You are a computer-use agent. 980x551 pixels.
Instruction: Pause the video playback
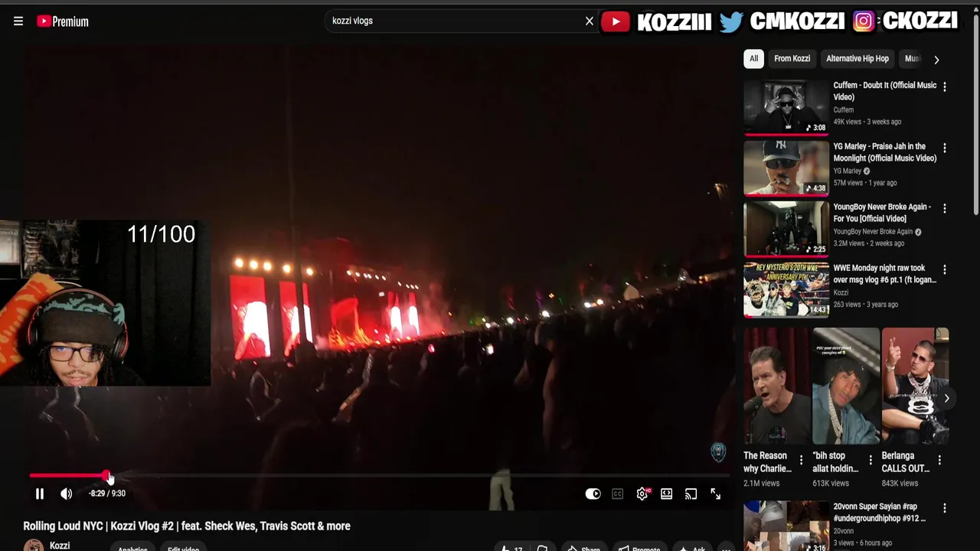40,494
